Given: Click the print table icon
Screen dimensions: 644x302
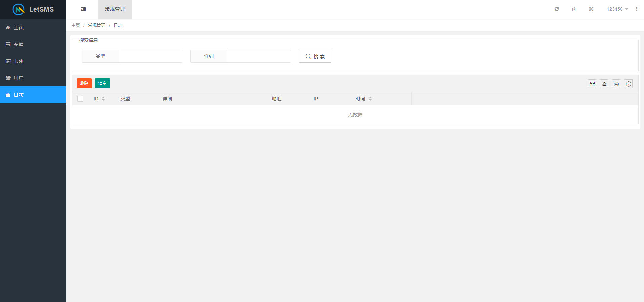Looking at the screenshot, I should click(x=616, y=84).
